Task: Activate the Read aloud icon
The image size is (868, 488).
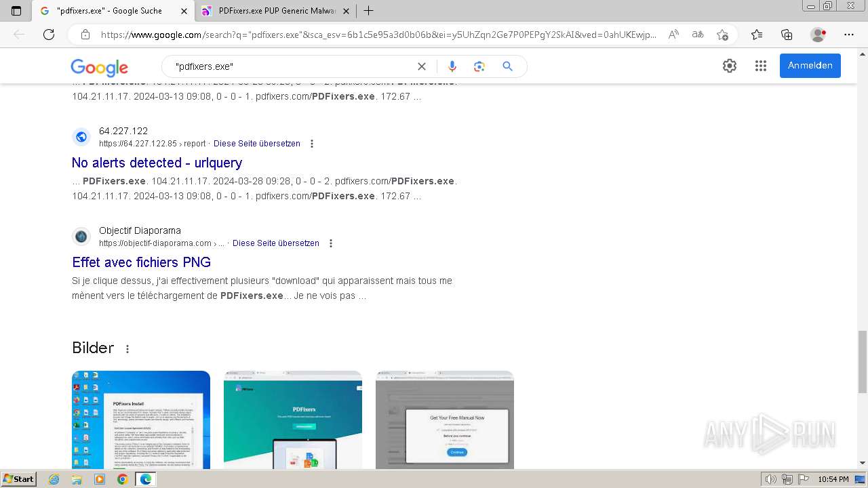Action: 673,35
